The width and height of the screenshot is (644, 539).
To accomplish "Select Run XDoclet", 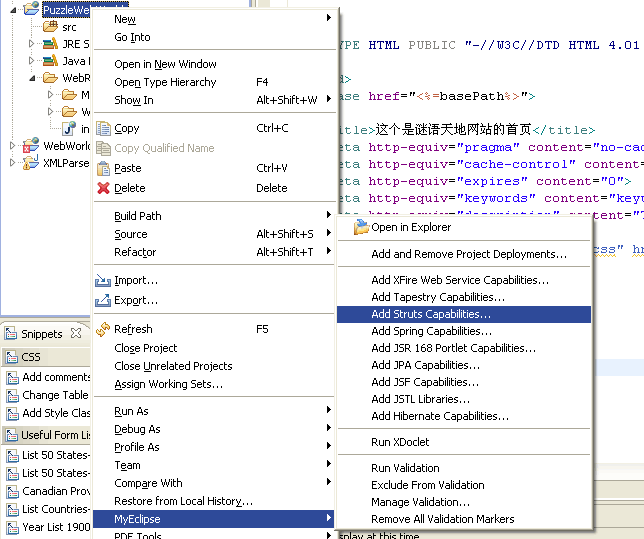I will click(464, 442).
